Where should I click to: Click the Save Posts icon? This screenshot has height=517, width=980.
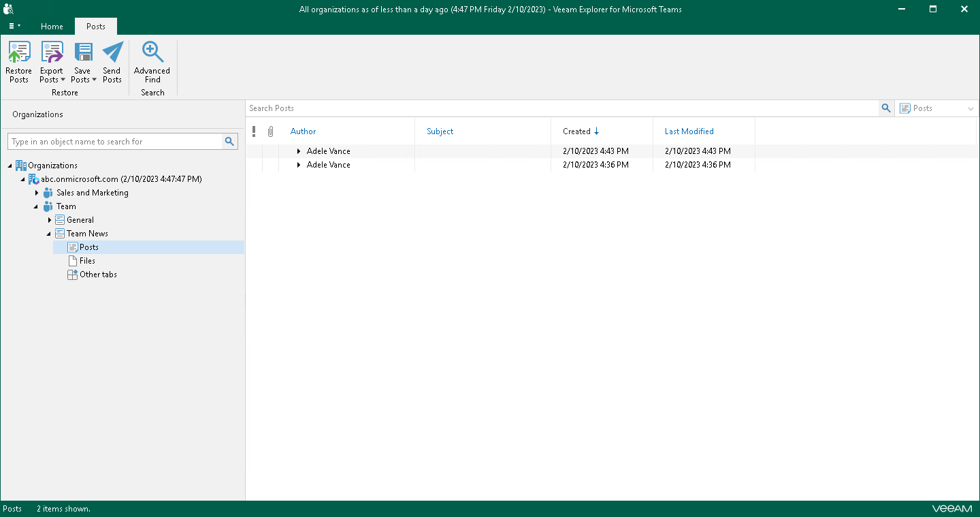pyautogui.click(x=83, y=53)
